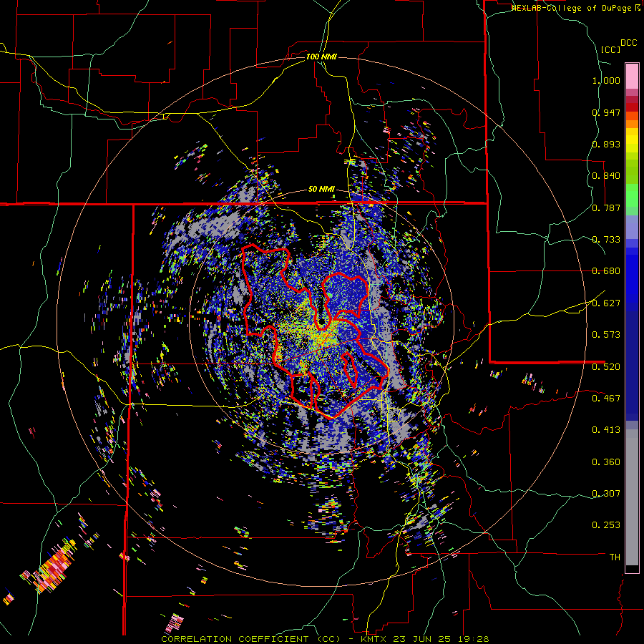Select the 0.787 legend value
The image size is (644, 644).
(x=606, y=208)
